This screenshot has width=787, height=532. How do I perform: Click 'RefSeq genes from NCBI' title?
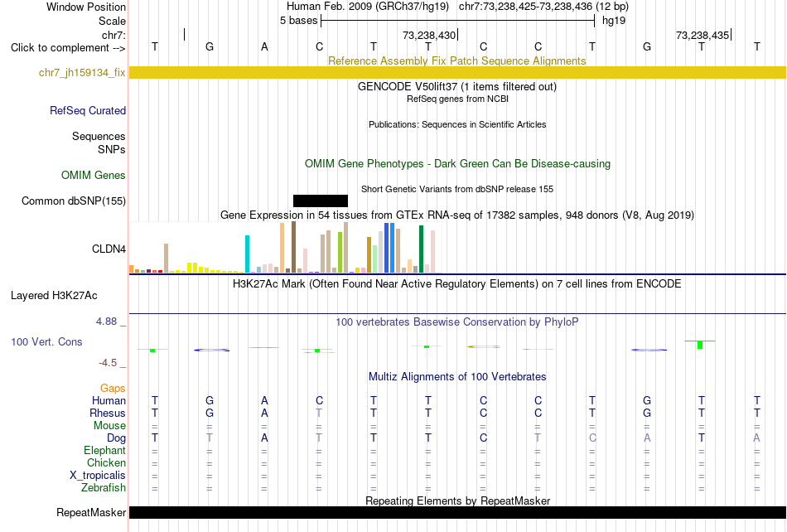click(457, 99)
